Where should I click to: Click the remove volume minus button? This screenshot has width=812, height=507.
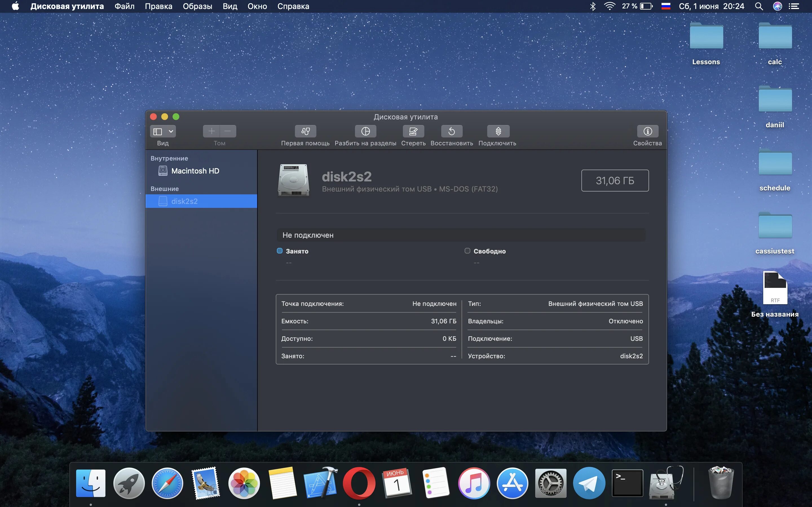228,131
